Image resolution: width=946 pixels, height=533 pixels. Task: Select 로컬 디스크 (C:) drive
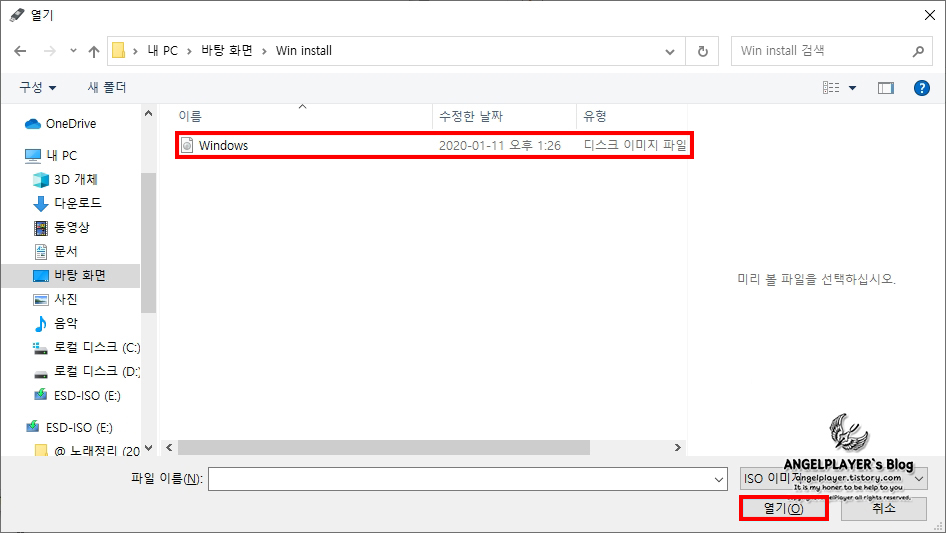[97, 347]
